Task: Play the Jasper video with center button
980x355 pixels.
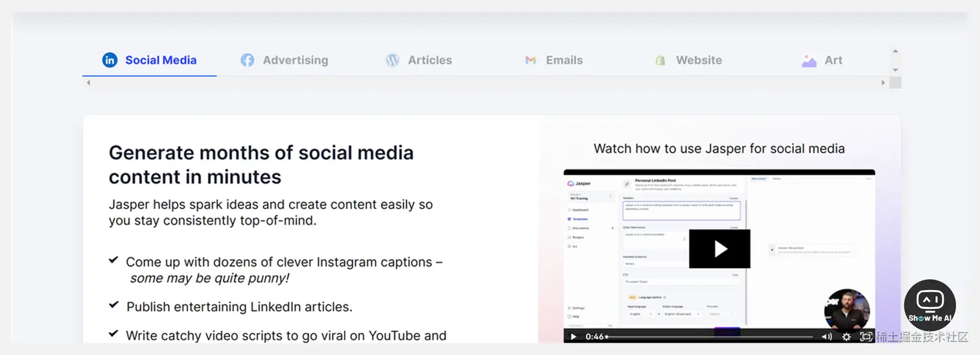Action: pos(719,249)
